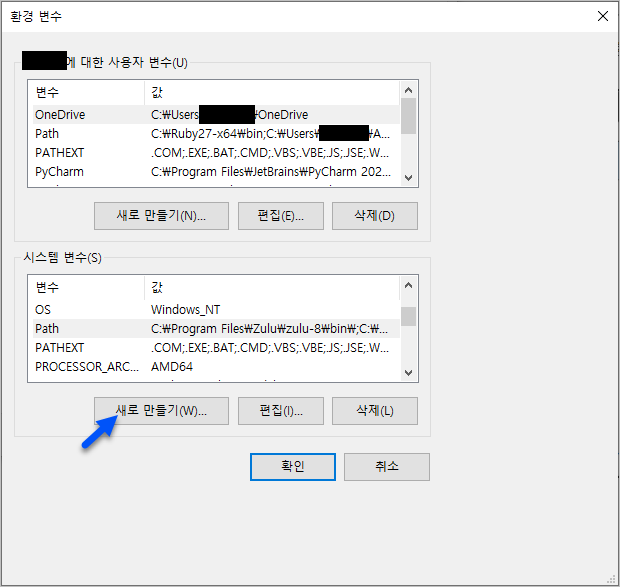This screenshot has width=620, height=587.
Task: Click the Windows_NT value cell
Action: click(185, 310)
